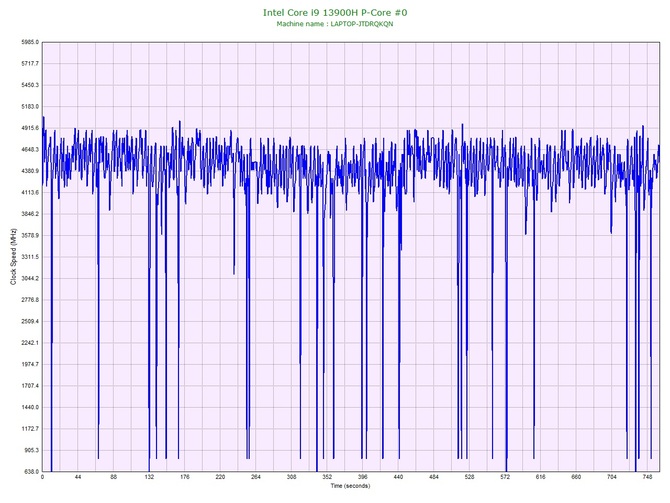Click the x-axis tick label 308
Image resolution: width=670 pixels, height=503 pixels.
pyautogui.click(x=291, y=477)
